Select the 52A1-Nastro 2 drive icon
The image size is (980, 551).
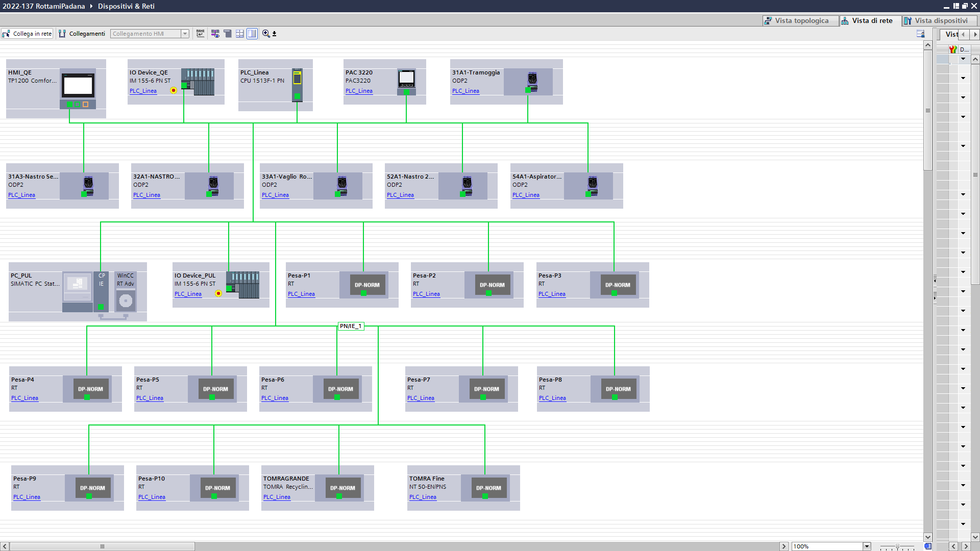pos(466,186)
